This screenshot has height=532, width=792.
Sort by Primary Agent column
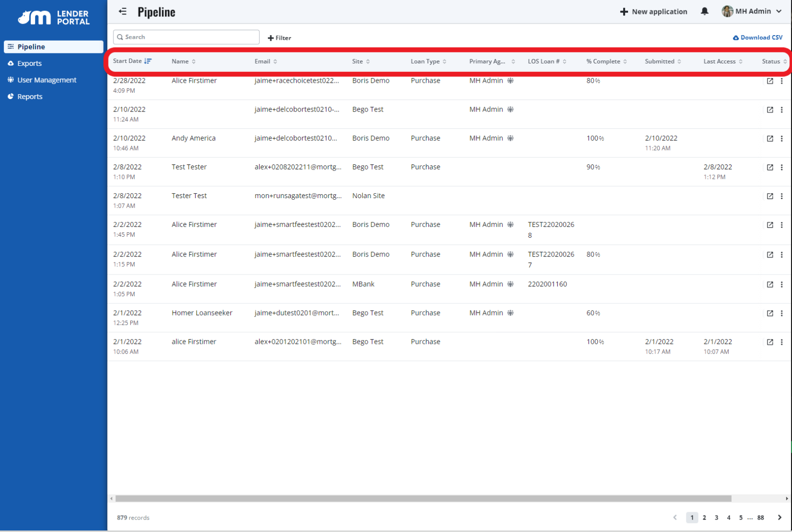pyautogui.click(x=492, y=61)
